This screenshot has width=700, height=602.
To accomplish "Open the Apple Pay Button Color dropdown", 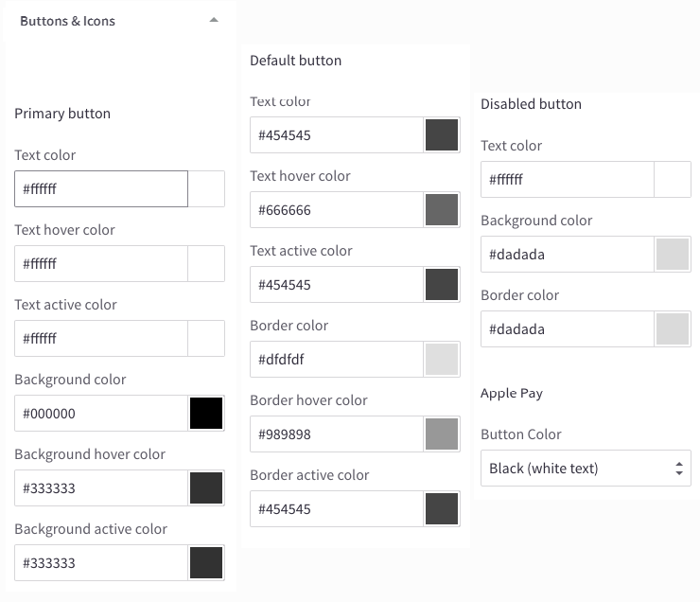I will pos(586,469).
